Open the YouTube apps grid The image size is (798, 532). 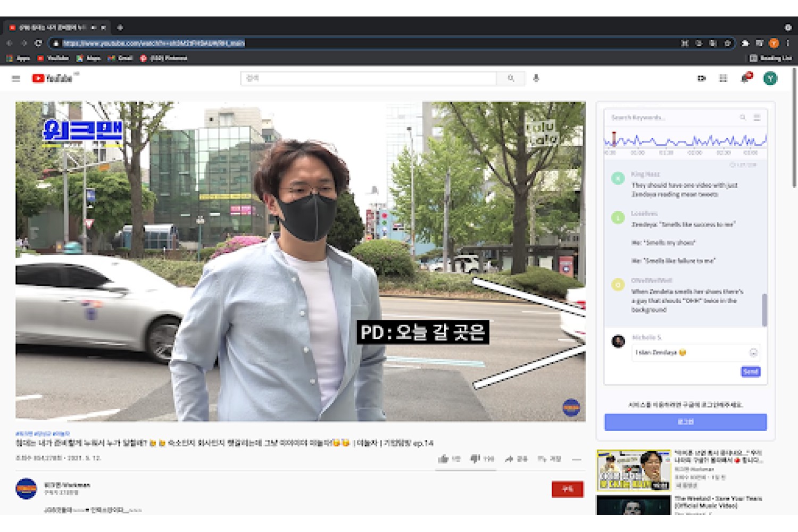pos(723,78)
